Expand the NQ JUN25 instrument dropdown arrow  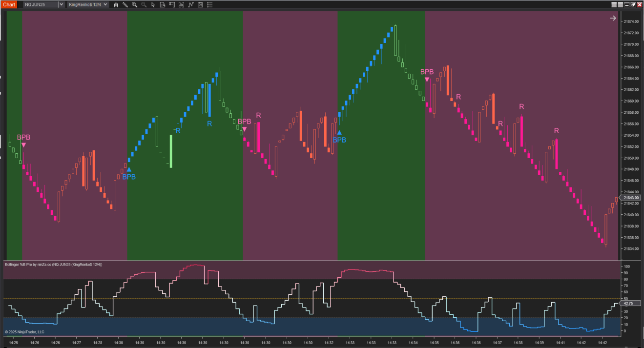coord(61,4)
